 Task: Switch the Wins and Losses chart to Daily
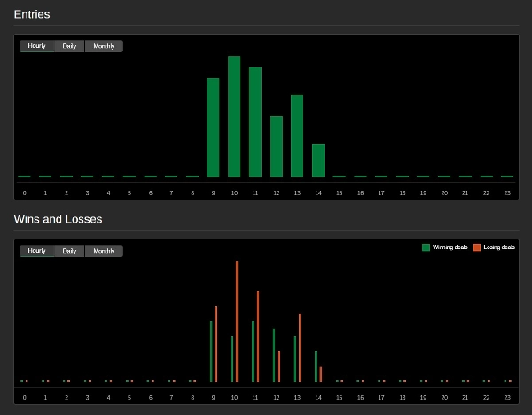click(x=69, y=251)
